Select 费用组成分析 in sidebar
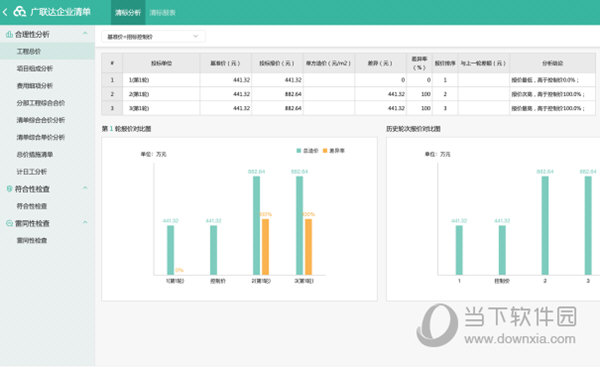Image resolution: width=600 pixels, height=368 pixels. [35, 86]
